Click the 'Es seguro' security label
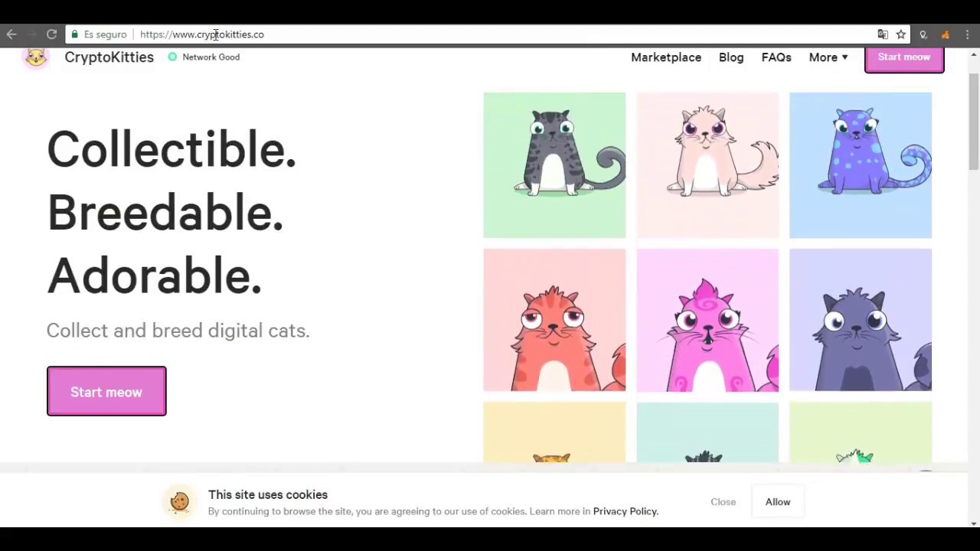This screenshot has width=980, height=551. click(x=105, y=34)
